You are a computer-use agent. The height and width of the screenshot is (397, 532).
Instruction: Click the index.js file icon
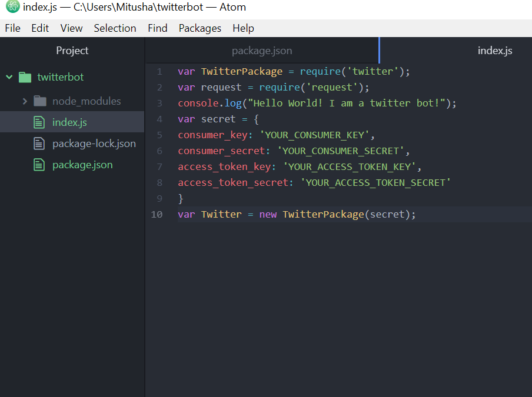pos(39,122)
